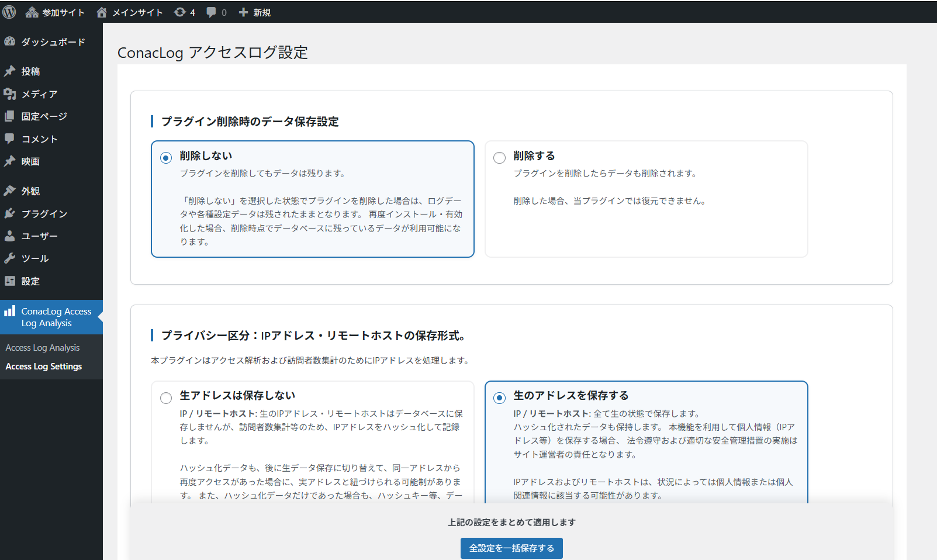Select the 削除しない radio button

pyautogui.click(x=166, y=158)
